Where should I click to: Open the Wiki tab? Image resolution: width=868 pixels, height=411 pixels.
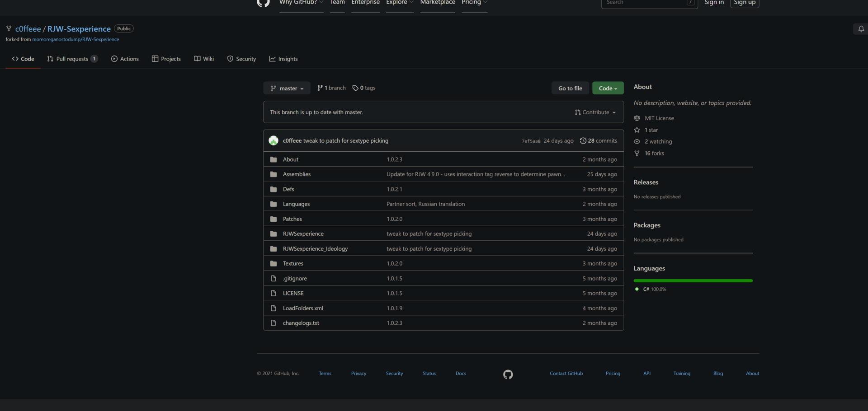click(204, 59)
